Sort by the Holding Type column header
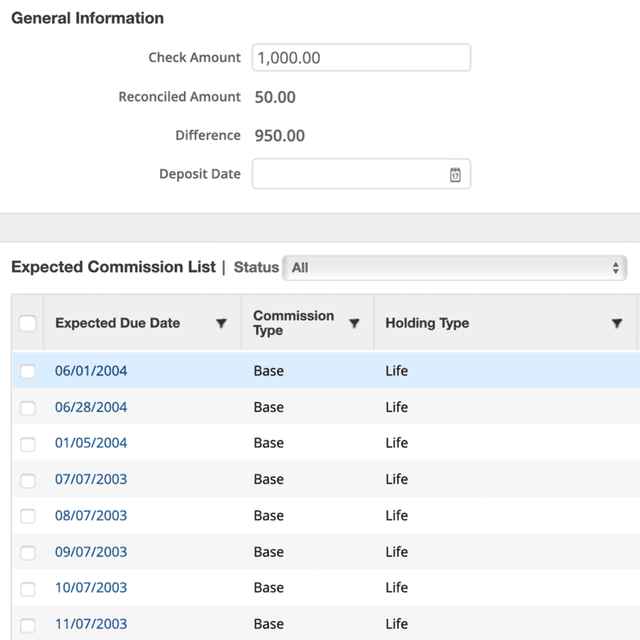Screen dimensions: 640x640 point(427,323)
